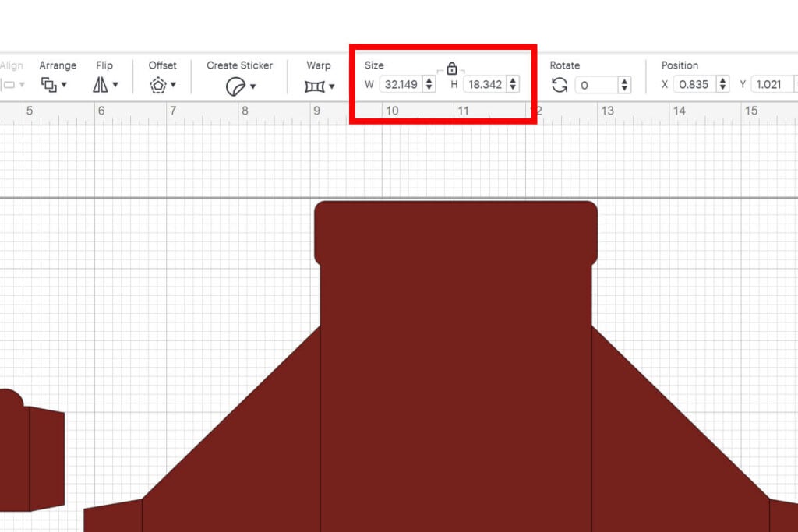Select the Warp tool icon

coord(315,86)
